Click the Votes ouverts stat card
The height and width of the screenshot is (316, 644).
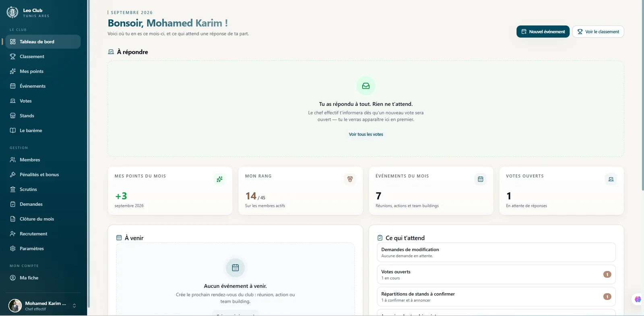pos(561,191)
